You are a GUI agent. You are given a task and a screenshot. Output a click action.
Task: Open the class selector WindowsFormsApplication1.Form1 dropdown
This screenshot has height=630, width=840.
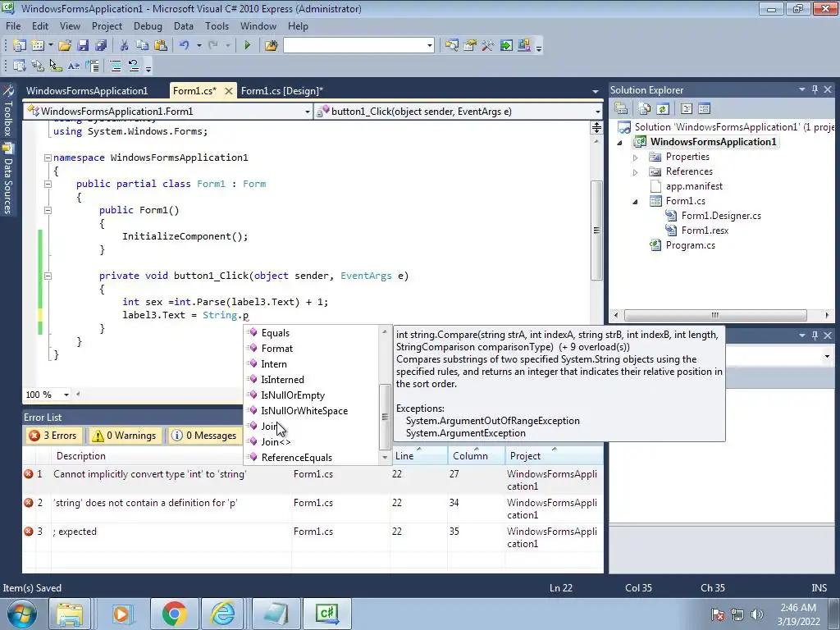[x=307, y=112]
